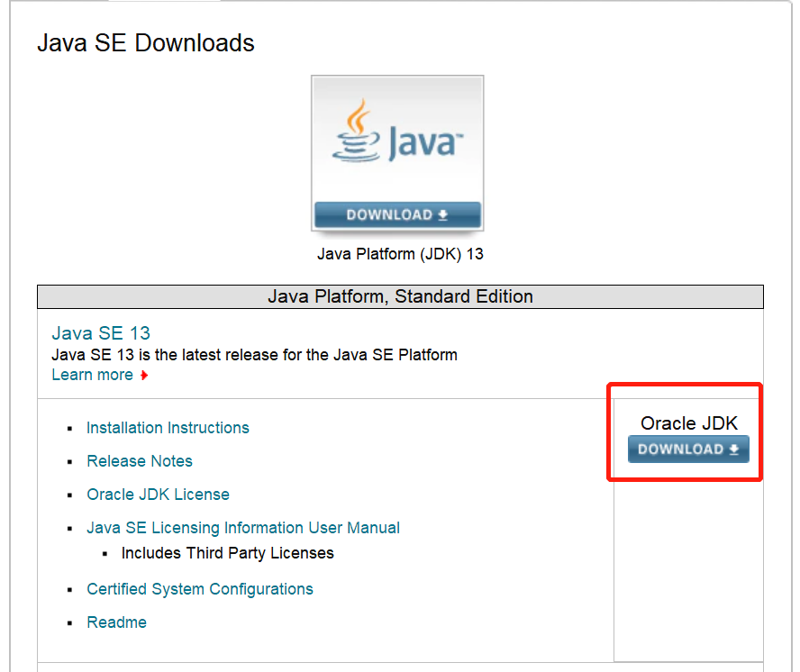
Task: Click the arrow icon on Java logo's download button
Action: point(442,215)
